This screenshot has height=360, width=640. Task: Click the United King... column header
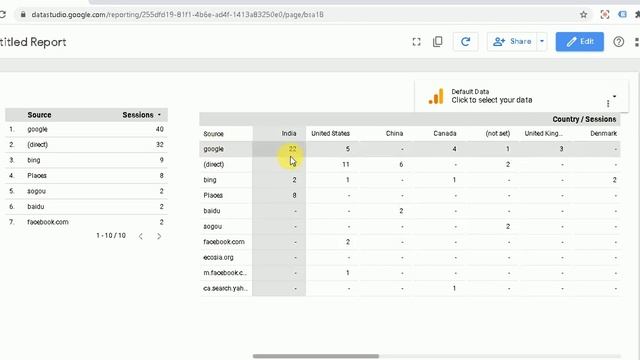tap(544, 133)
